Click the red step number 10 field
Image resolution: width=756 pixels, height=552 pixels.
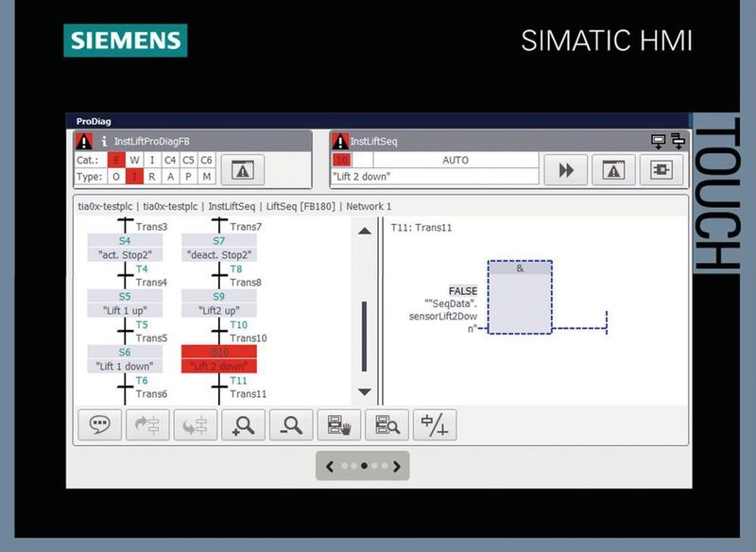tap(342, 160)
